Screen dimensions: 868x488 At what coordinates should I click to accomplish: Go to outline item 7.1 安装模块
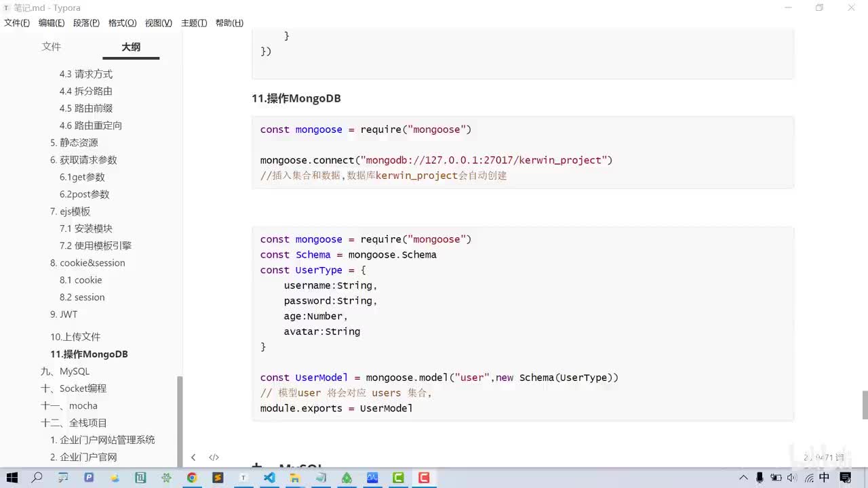[86, 228]
